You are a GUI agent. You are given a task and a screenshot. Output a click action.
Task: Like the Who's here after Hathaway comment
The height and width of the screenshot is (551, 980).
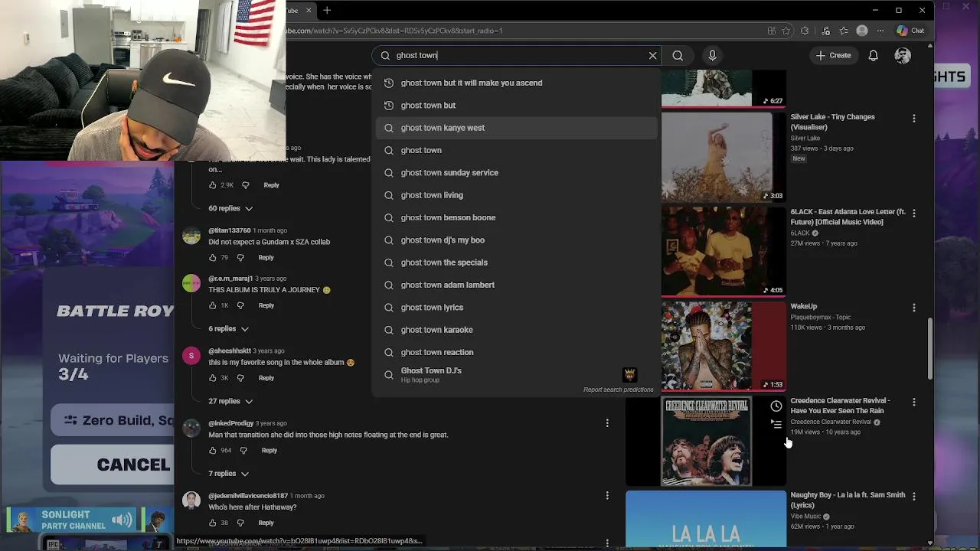pyautogui.click(x=213, y=523)
